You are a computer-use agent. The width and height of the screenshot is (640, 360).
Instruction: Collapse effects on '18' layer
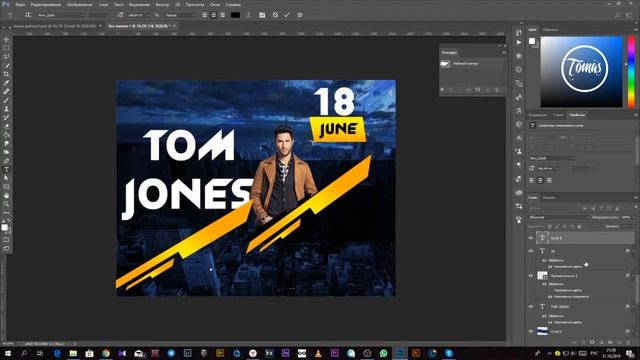tap(632, 251)
